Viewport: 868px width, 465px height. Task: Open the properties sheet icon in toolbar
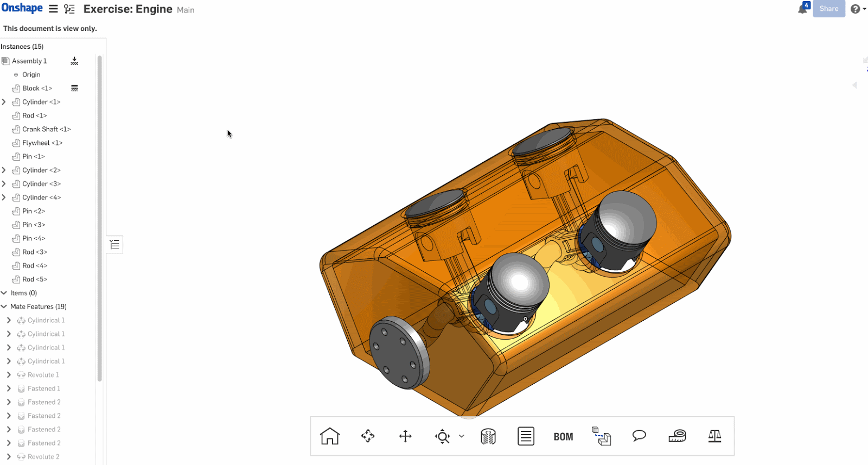(x=526, y=436)
